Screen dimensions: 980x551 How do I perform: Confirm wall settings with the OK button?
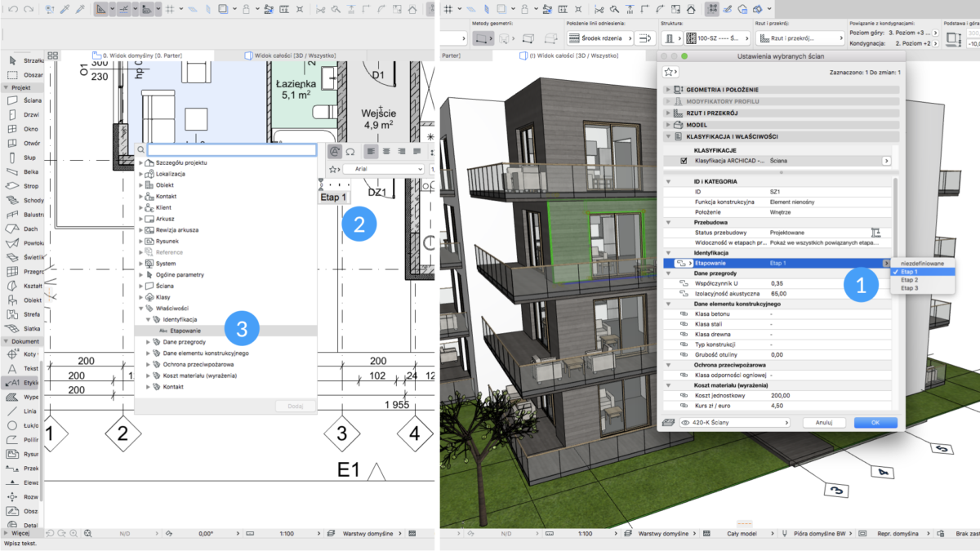(x=875, y=422)
